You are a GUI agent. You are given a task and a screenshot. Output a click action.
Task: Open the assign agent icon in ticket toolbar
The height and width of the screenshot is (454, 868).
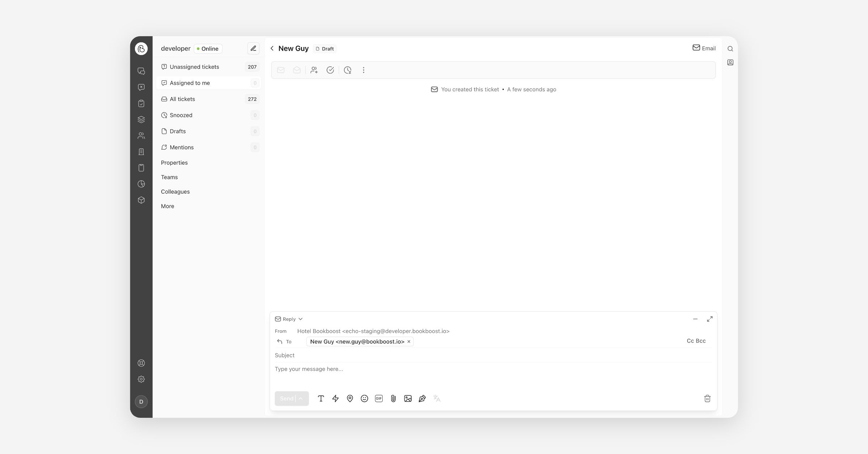[x=314, y=70]
